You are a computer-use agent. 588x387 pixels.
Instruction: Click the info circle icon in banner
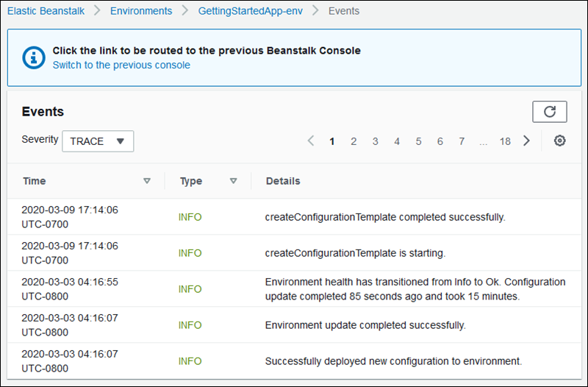click(33, 57)
